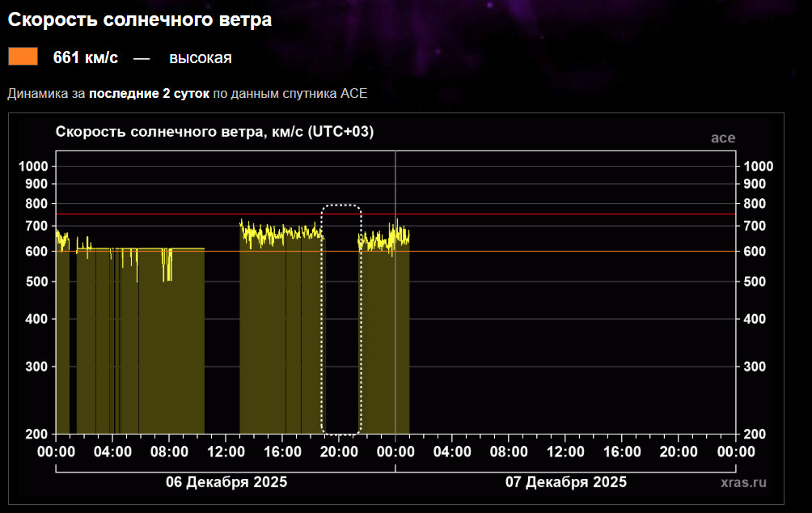Click the chart title with "(UTC+03)"

pyautogui.click(x=214, y=132)
